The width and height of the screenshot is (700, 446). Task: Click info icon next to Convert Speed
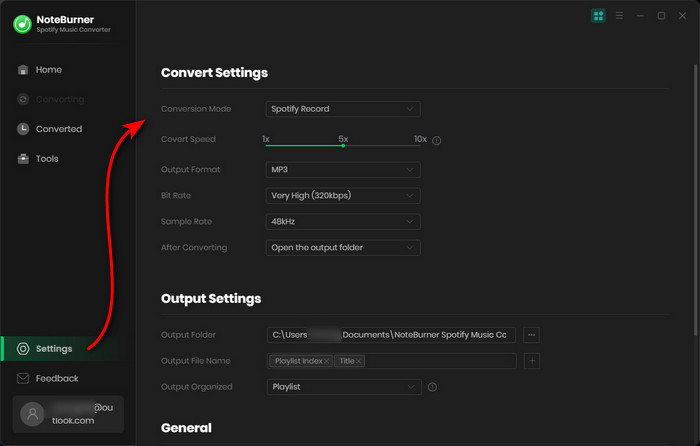coord(437,141)
